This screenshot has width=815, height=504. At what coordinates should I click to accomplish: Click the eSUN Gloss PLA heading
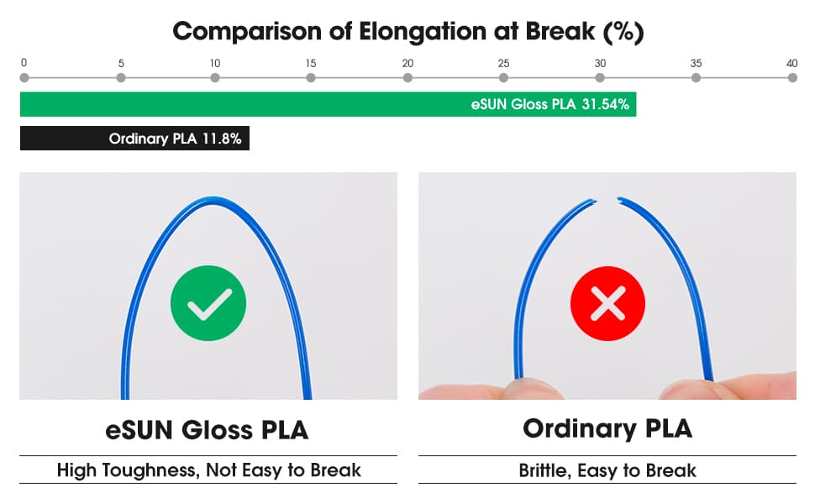pyautogui.click(x=207, y=430)
